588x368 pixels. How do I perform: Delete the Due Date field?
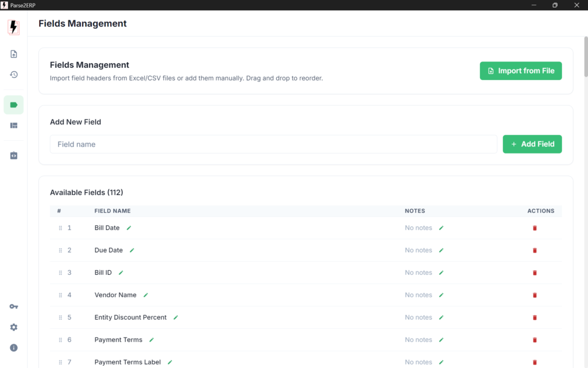tap(535, 250)
